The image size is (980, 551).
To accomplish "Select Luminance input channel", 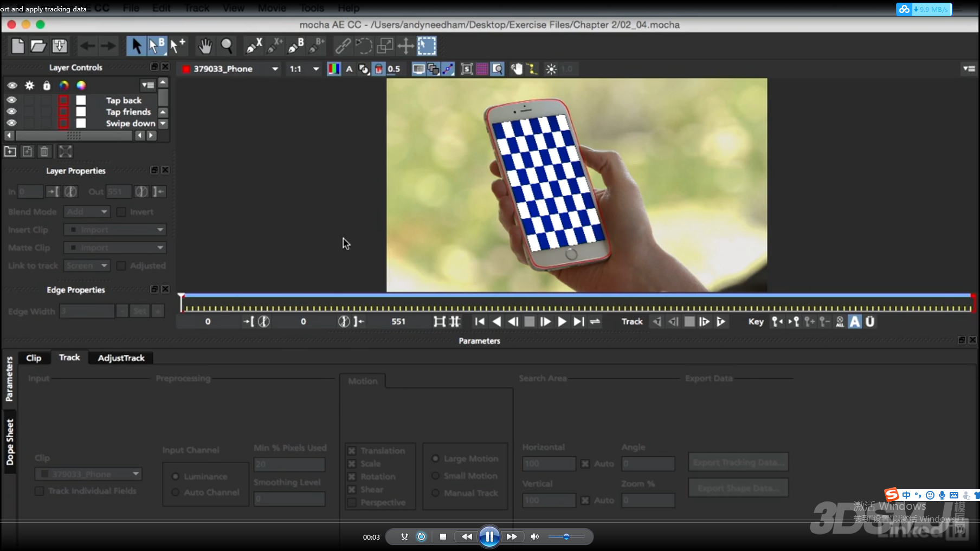I will pos(176,476).
